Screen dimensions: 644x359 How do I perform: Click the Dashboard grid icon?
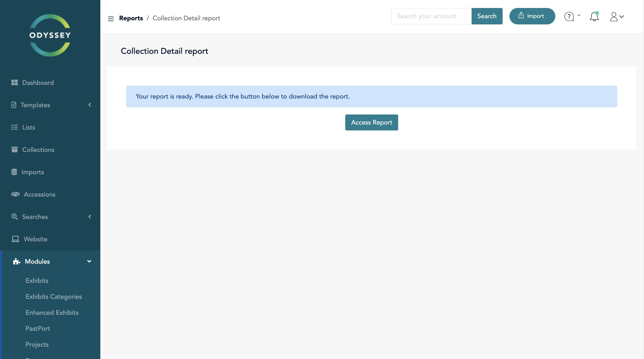point(15,83)
